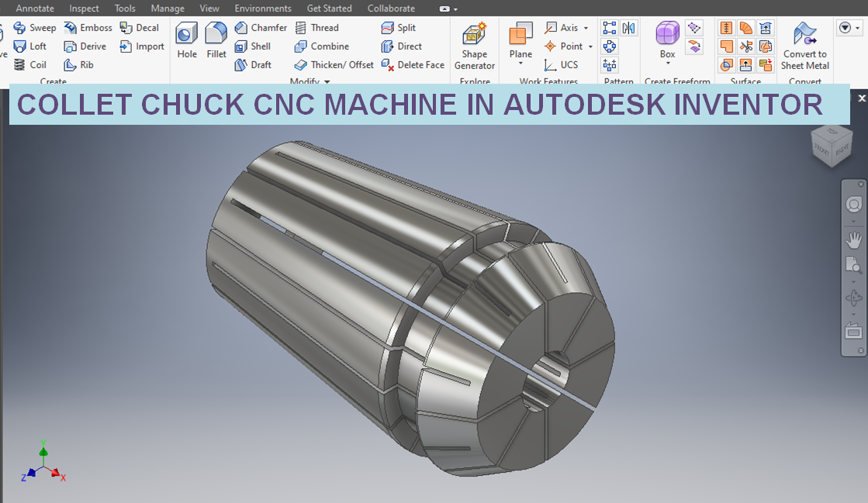Expand the Box freeform dropdown
868x503 pixels.
click(668, 64)
